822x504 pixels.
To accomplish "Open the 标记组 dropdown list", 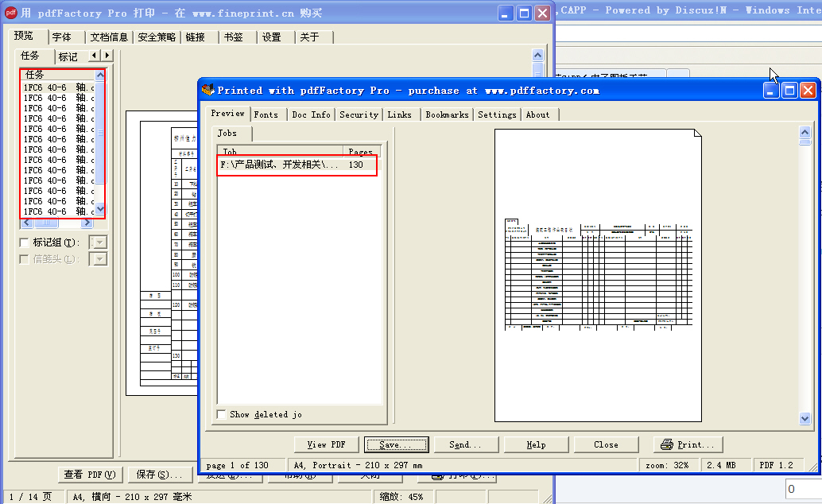I will click(x=99, y=242).
